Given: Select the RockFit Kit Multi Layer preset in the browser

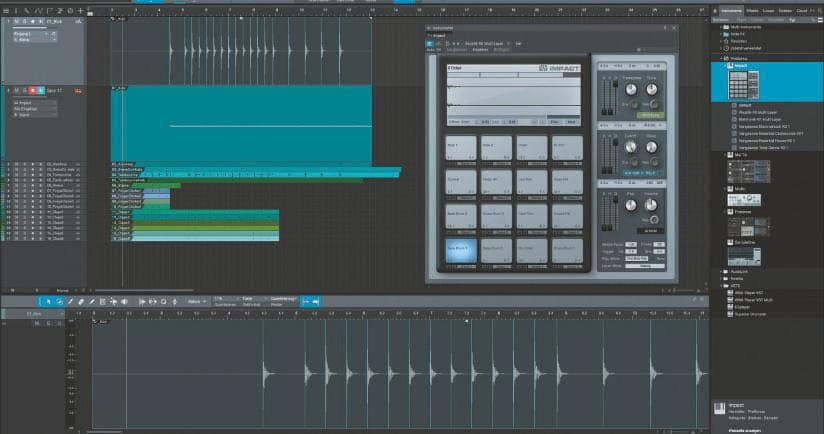Looking at the screenshot, I should pos(757,112).
